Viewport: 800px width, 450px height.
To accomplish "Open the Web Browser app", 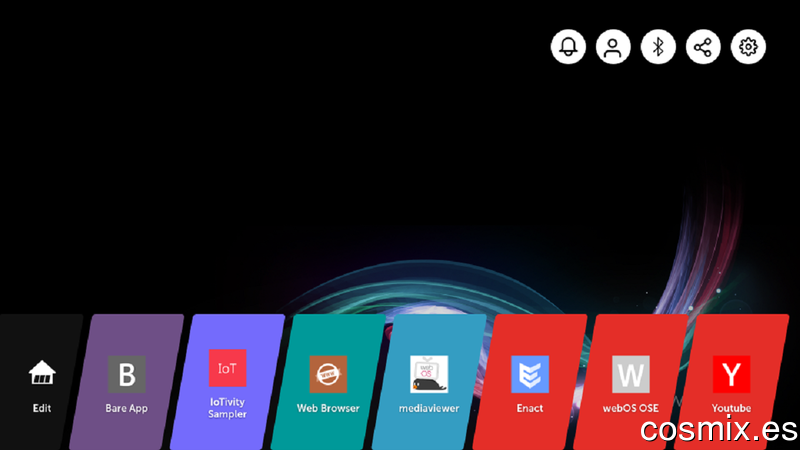I will 328,382.
